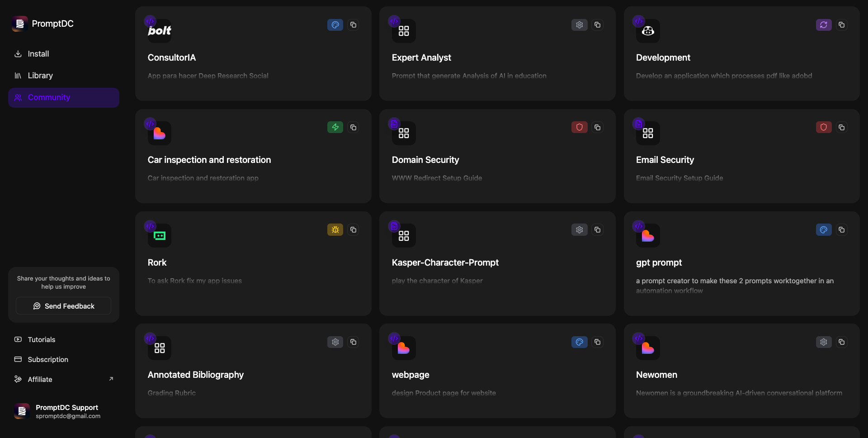Click the gear icon on Expert Analyst card
The height and width of the screenshot is (438, 868).
[579, 25]
